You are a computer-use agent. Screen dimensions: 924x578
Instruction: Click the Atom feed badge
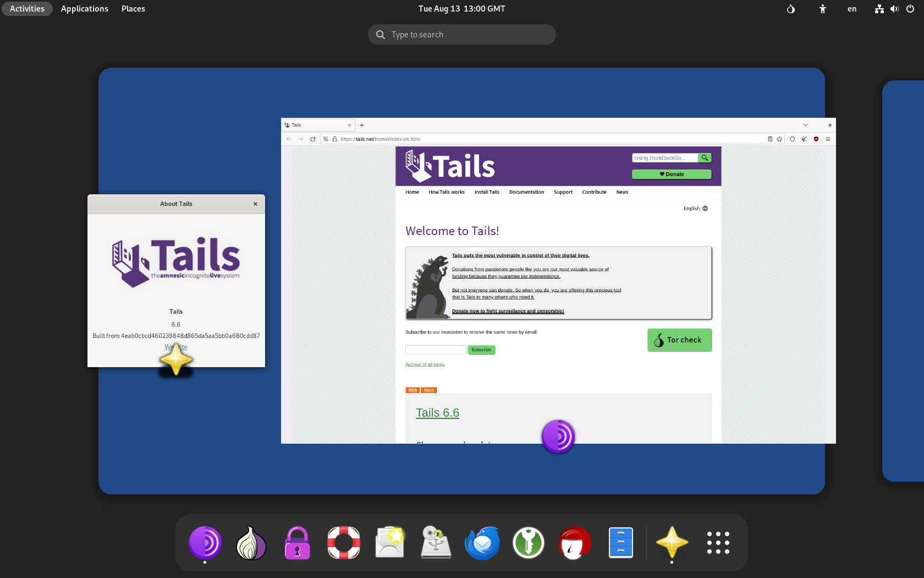[429, 390]
